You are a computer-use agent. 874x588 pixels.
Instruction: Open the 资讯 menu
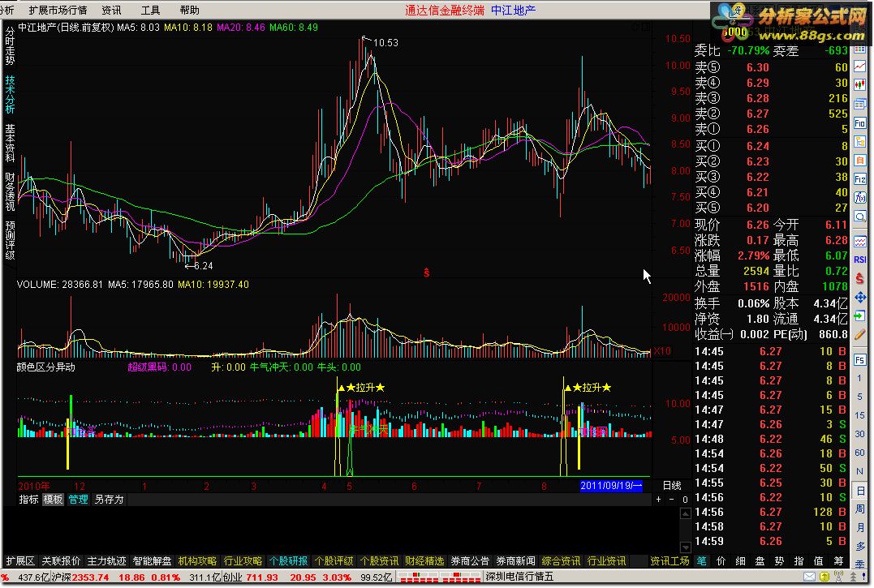[x=111, y=10]
